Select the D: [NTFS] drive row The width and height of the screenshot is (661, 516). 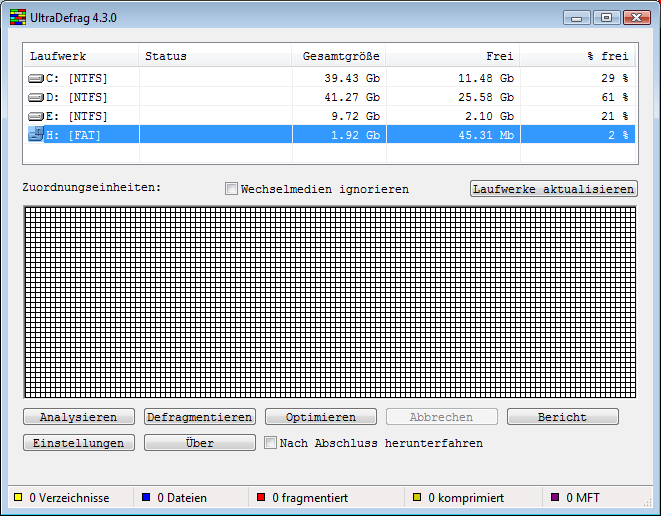coord(330,97)
